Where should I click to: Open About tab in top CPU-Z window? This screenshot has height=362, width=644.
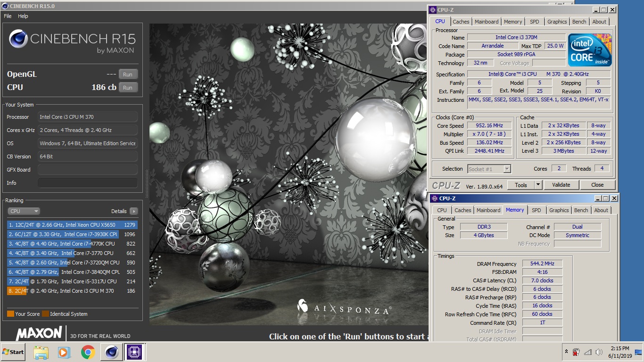[x=599, y=22]
